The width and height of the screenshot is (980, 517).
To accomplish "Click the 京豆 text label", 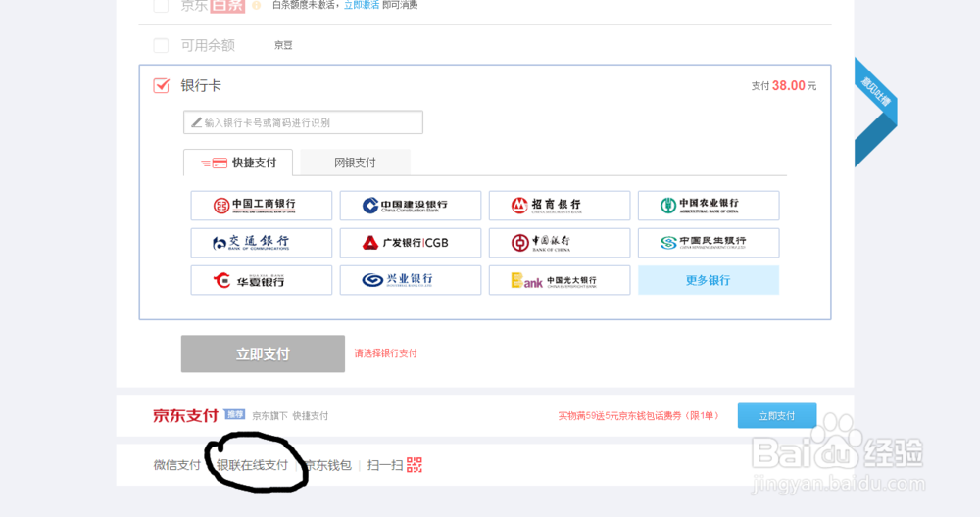I will (x=283, y=45).
